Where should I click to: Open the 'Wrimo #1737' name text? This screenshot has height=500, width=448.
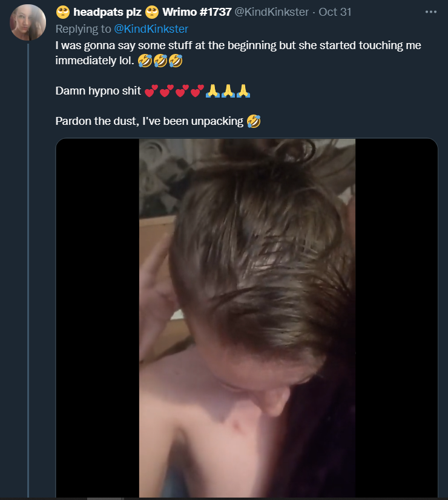(x=197, y=12)
